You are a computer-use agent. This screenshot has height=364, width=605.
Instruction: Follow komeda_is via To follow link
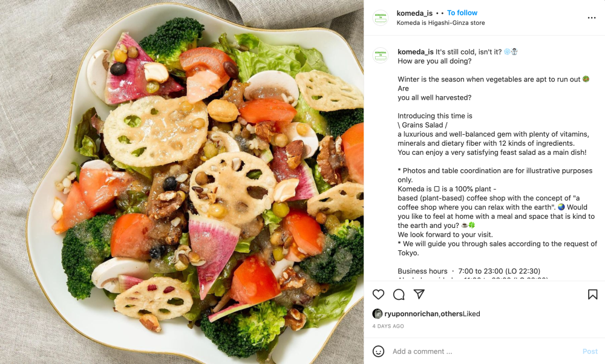coord(462,13)
